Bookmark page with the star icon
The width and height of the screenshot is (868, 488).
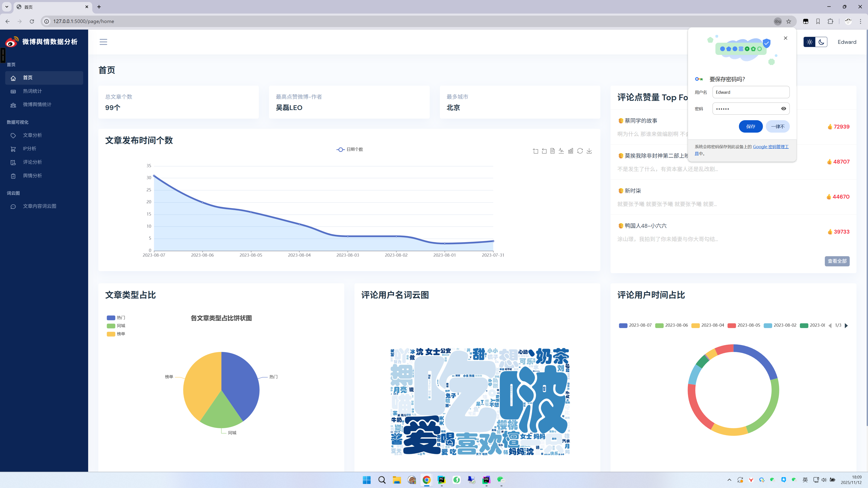(788, 21)
